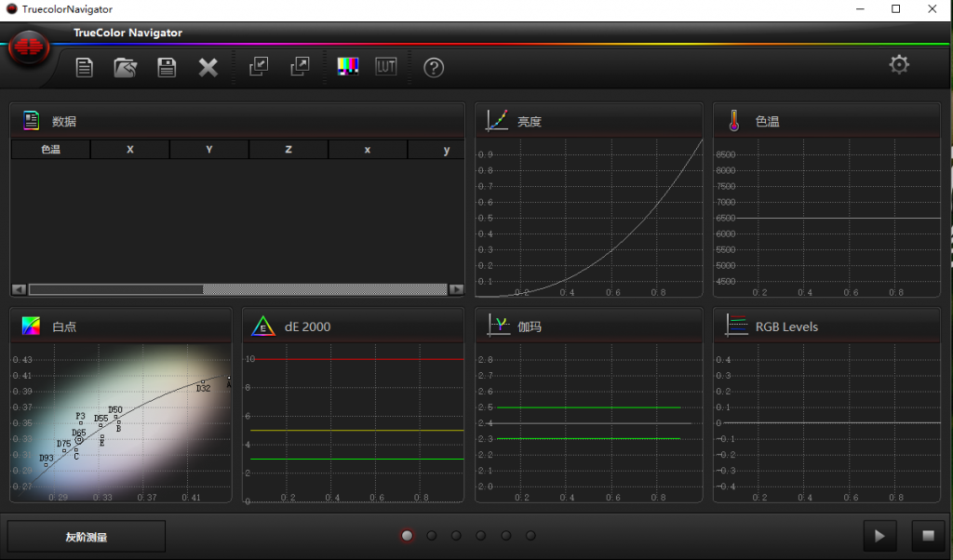Save with the floppy disk icon
The height and width of the screenshot is (560, 953).
[x=167, y=67]
